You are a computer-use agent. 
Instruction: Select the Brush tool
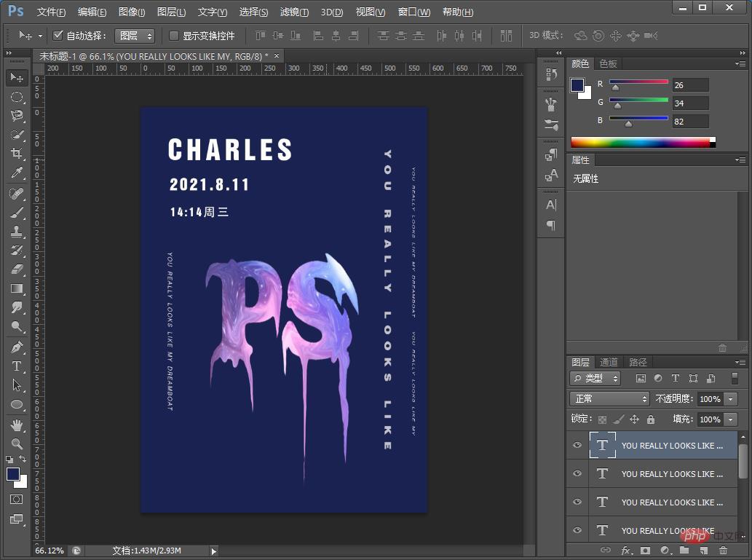point(17,213)
